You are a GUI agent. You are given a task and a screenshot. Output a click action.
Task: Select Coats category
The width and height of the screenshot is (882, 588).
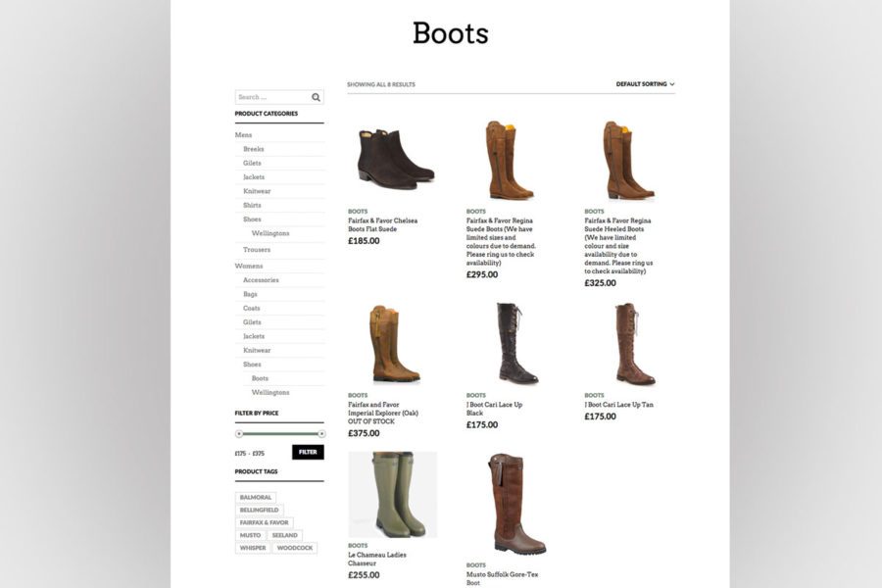(x=252, y=309)
